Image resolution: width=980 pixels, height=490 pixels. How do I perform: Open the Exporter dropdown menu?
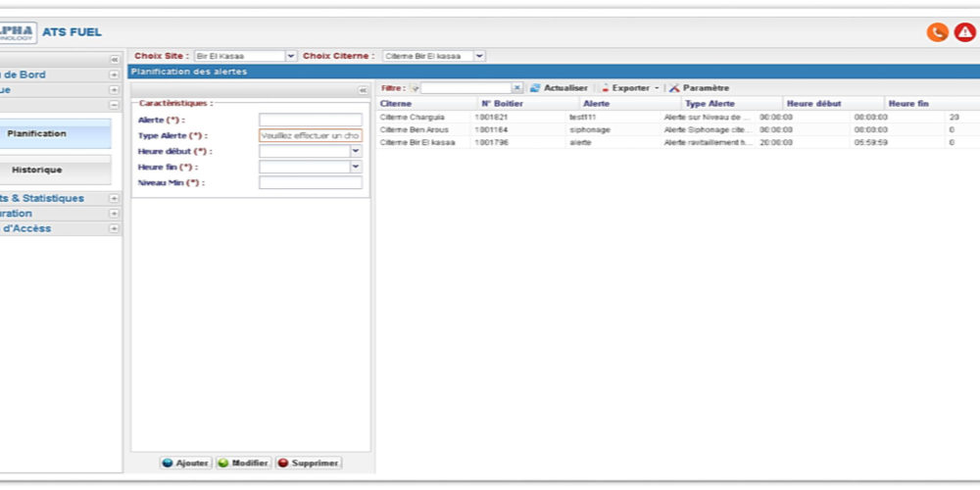click(630, 88)
